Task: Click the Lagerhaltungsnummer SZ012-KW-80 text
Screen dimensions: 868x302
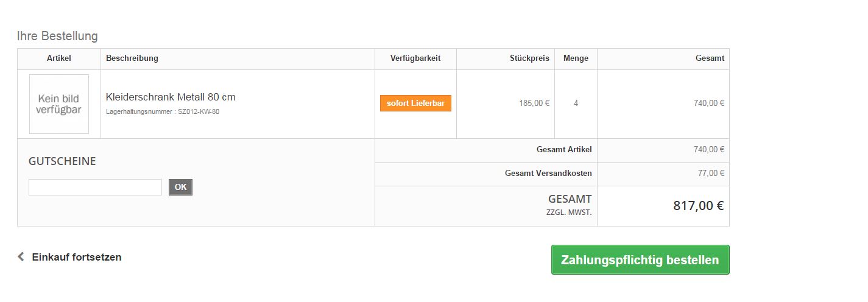Action: (x=163, y=112)
